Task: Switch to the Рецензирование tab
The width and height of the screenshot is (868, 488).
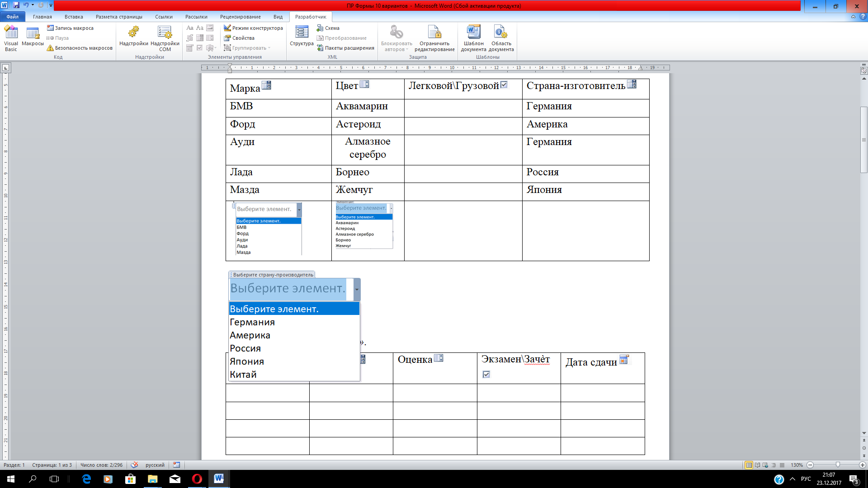Action: 241,17
